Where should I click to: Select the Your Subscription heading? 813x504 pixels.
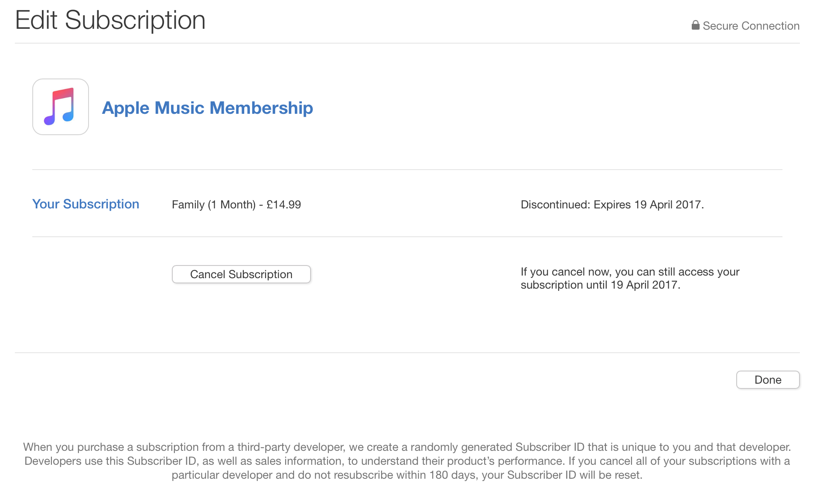[85, 204]
